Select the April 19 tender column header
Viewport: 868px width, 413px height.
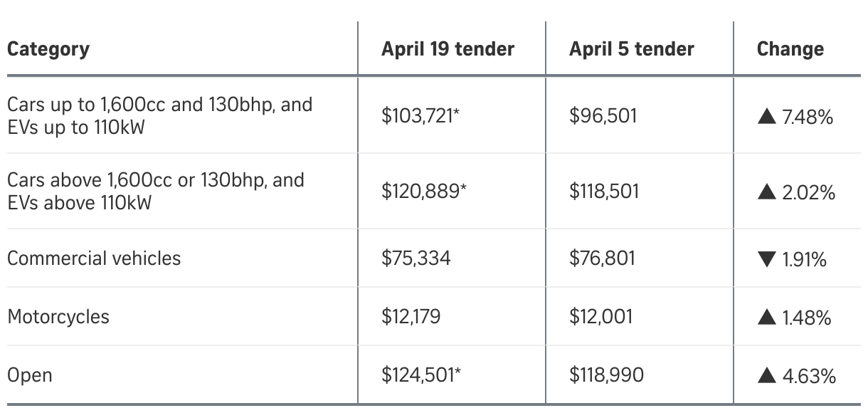tap(448, 49)
